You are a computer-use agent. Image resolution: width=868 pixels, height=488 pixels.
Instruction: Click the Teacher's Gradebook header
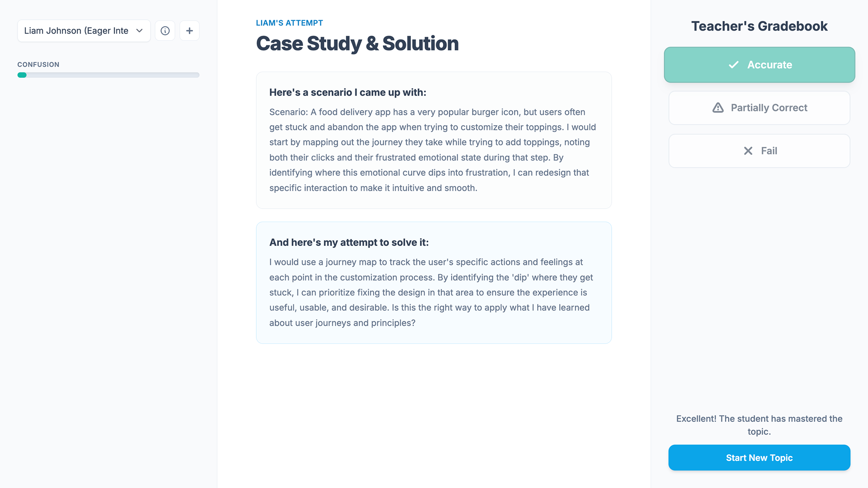click(x=759, y=26)
